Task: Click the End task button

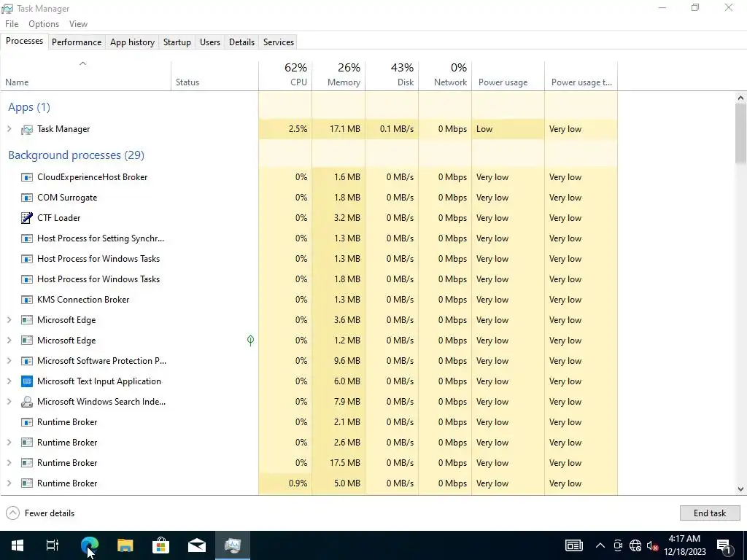Action: 710,513
